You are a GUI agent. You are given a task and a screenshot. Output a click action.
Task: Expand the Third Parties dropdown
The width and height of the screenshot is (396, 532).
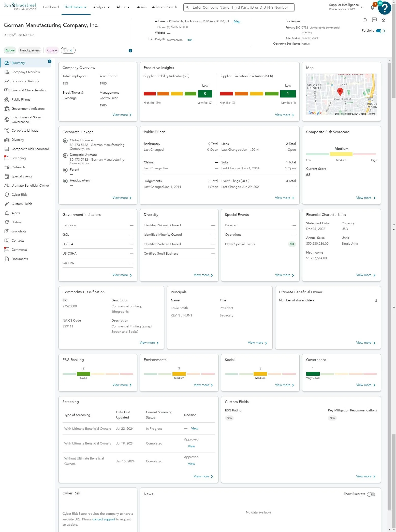click(x=75, y=7)
